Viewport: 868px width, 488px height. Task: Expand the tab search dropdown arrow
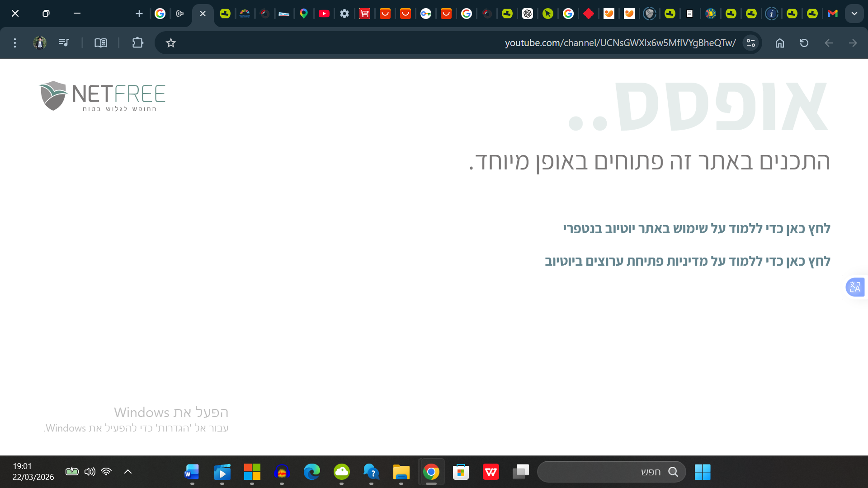[x=854, y=14]
